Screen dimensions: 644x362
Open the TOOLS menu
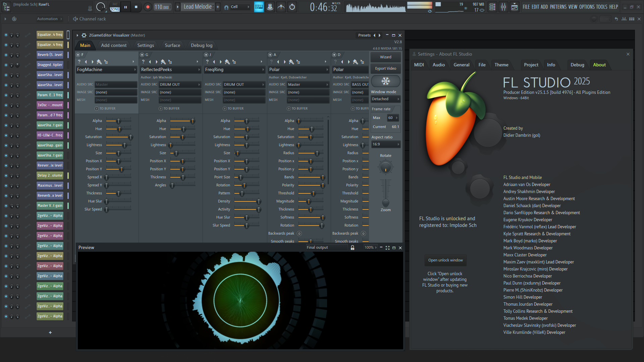pos(602,7)
